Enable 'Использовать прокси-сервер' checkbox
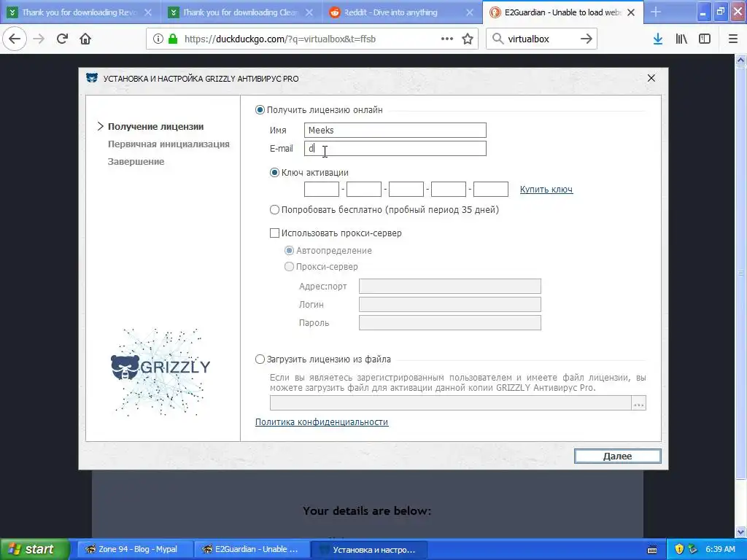Screen dimensions: 747x560 pos(274,233)
